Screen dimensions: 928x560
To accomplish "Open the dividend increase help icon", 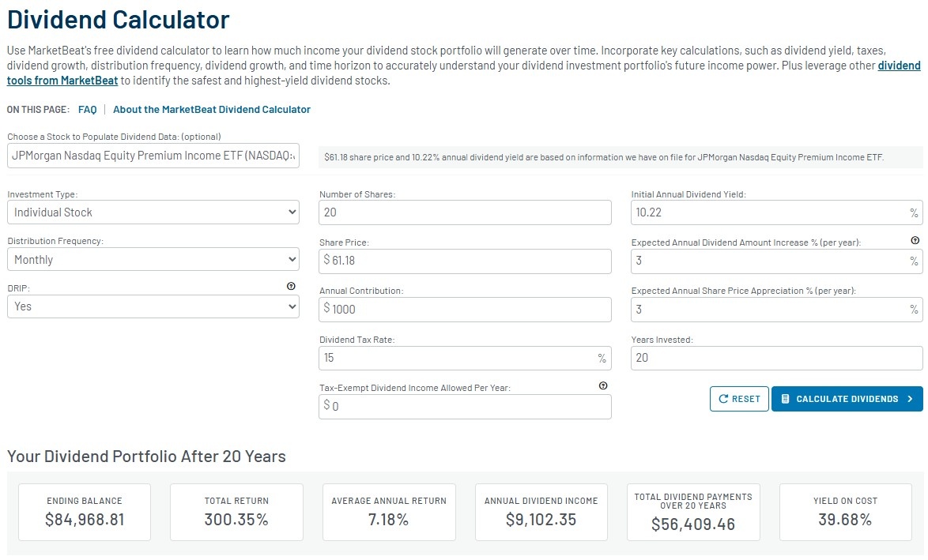I will (x=915, y=240).
